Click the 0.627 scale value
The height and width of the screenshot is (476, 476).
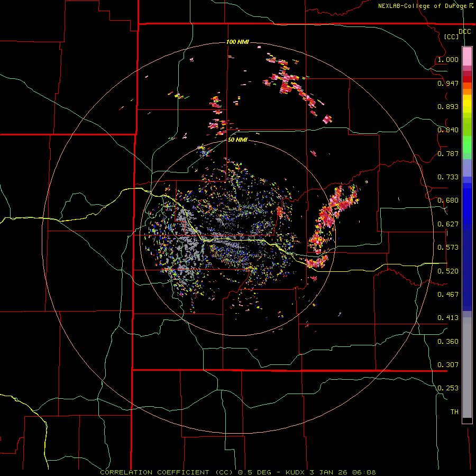pyautogui.click(x=448, y=224)
